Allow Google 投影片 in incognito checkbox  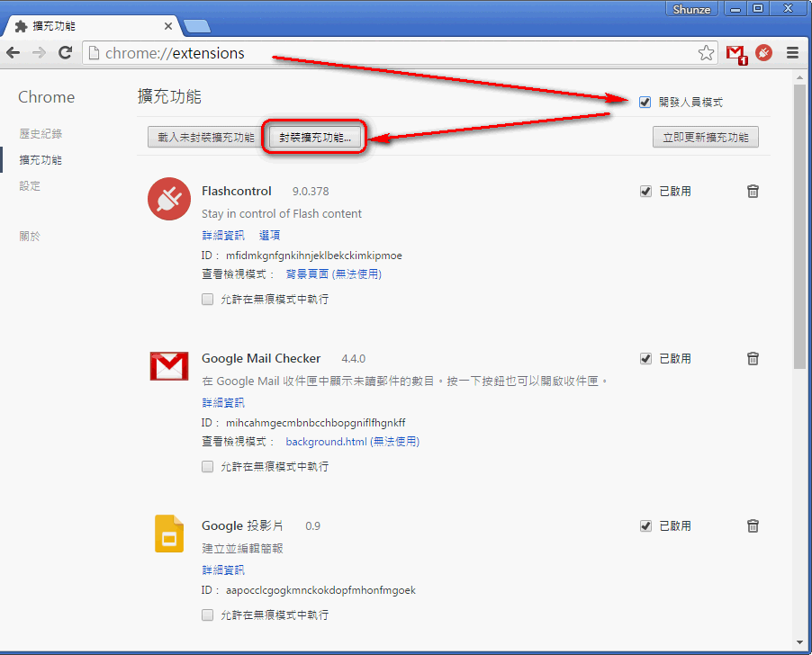[207, 615]
